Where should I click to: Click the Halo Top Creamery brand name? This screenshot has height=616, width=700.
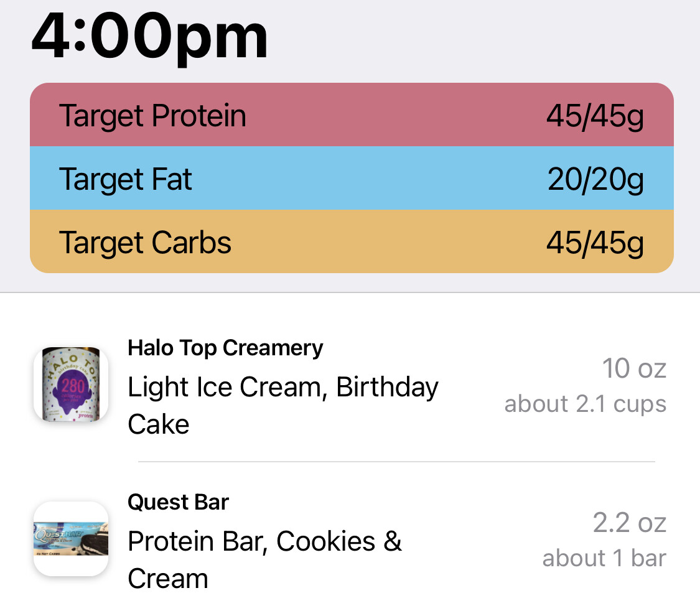225,348
